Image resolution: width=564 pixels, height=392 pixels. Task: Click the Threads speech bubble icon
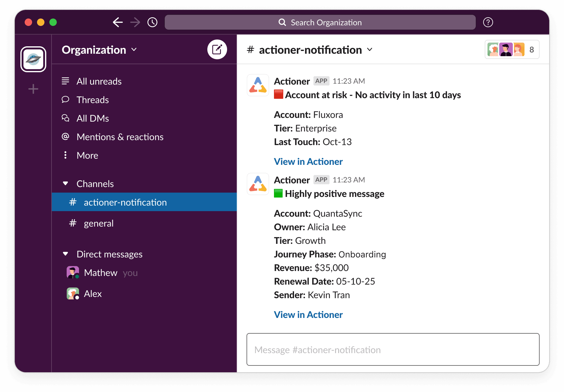65,99
